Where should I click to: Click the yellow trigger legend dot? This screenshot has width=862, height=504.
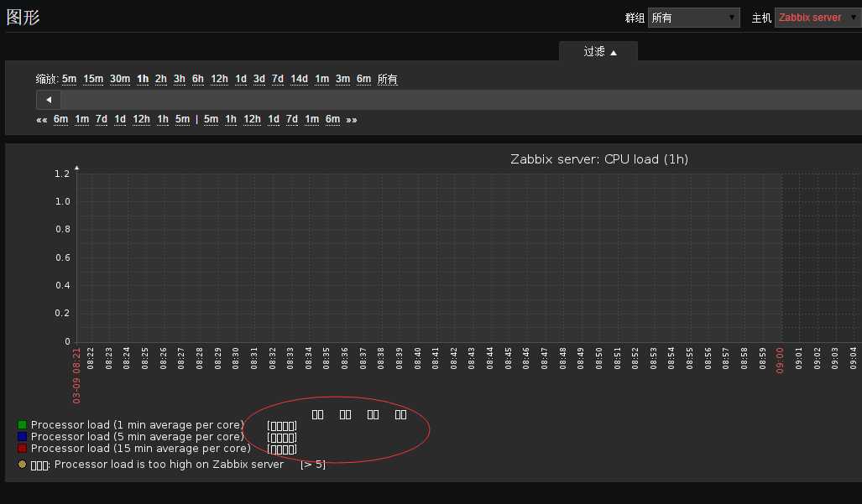point(22,465)
